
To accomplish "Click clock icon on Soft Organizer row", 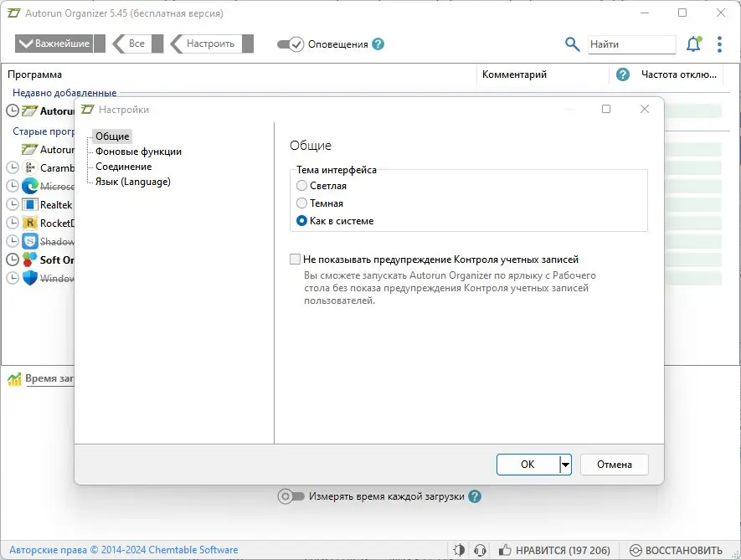I will coord(13,259).
